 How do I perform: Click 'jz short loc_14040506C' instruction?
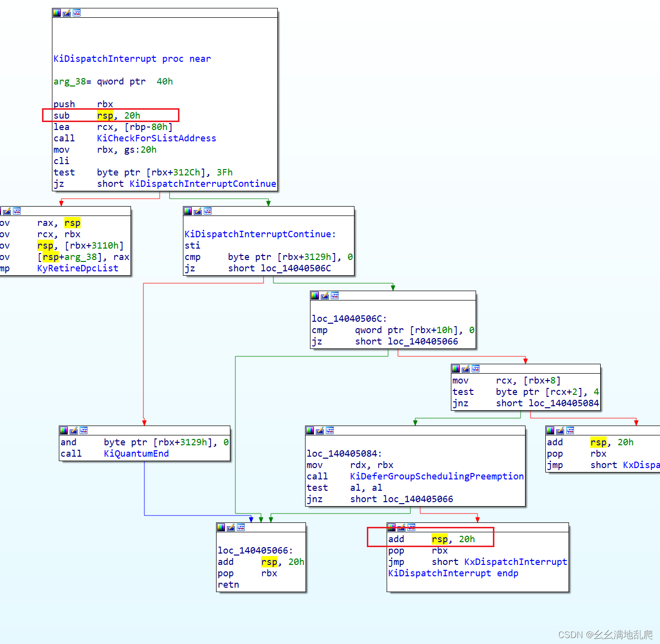tap(258, 268)
